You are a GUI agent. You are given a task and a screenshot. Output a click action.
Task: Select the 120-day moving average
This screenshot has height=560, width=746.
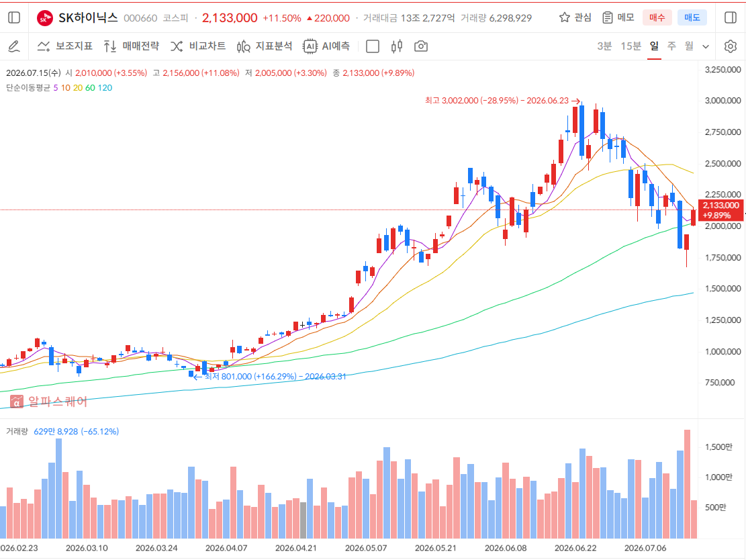[105, 87]
